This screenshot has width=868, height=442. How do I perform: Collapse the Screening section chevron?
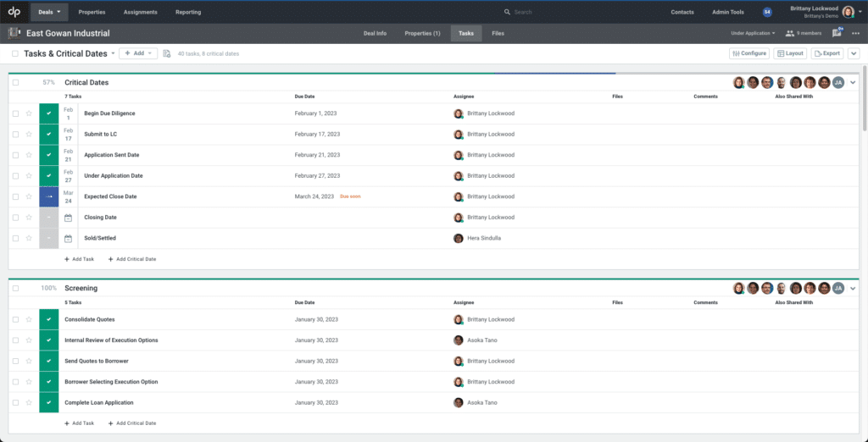coord(853,288)
